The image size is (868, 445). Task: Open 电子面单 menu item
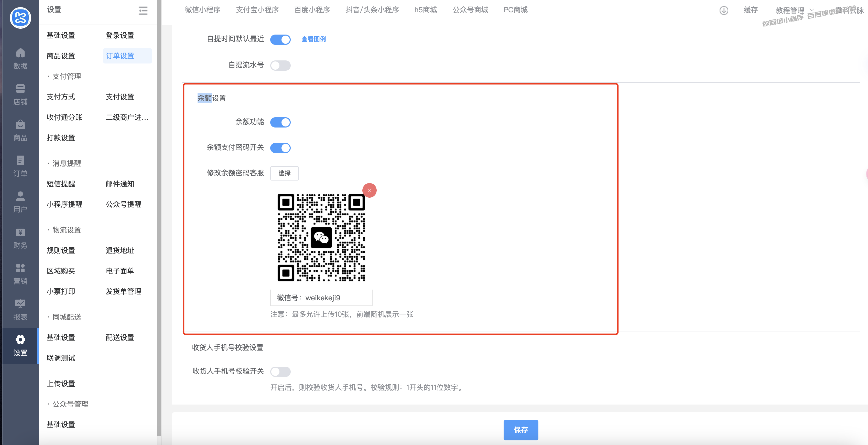click(120, 271)
